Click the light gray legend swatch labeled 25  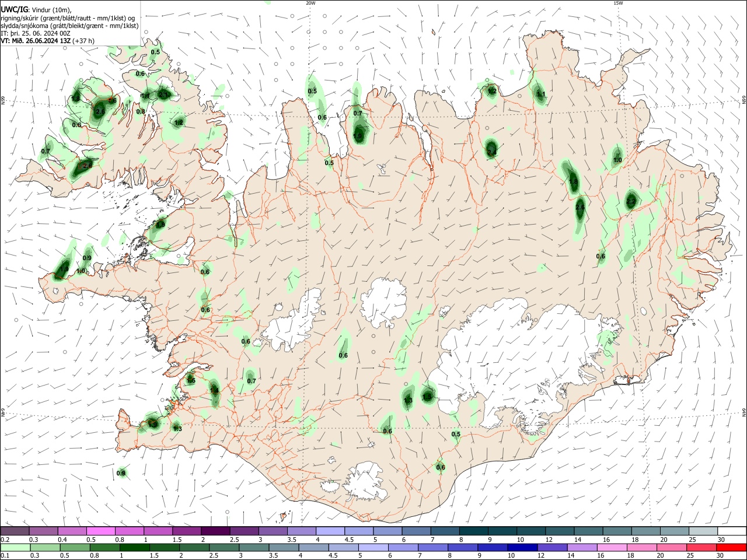[703, 531]
